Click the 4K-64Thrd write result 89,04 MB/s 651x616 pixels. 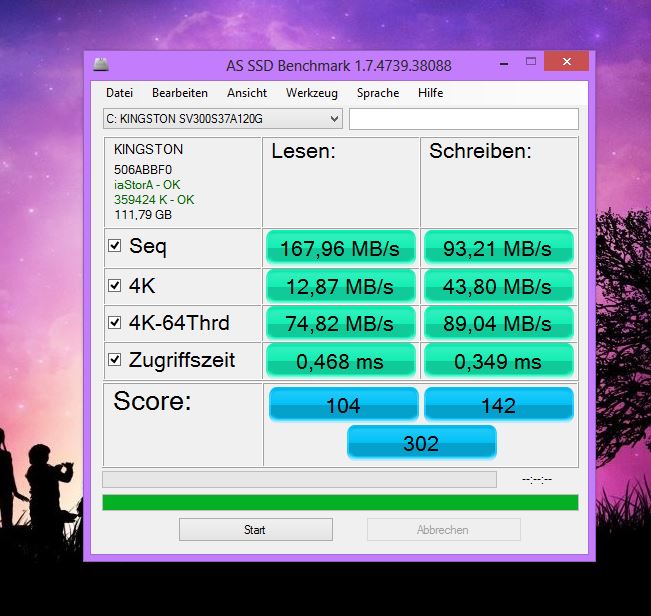pos(498,323)
